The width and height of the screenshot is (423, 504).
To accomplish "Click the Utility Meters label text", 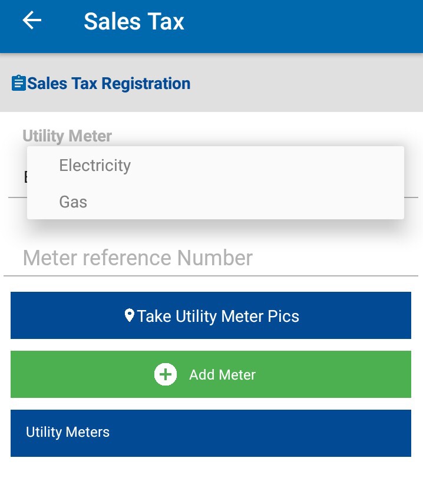I will tap(68, 433).
